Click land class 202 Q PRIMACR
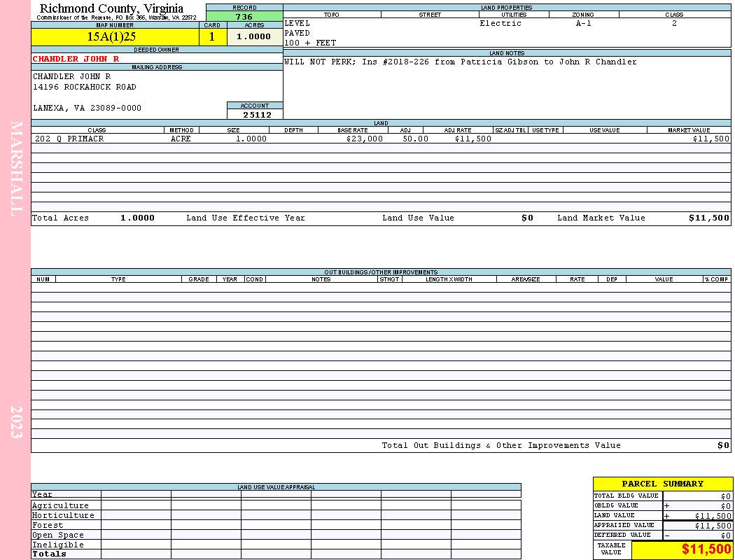This screenshot has width=735, height=560. (69, 139)
